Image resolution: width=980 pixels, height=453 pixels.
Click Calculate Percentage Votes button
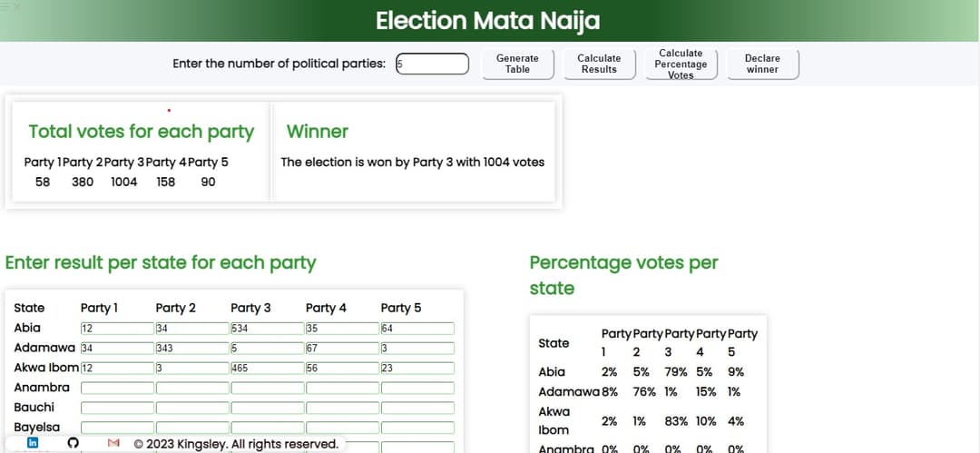(681, 64)
